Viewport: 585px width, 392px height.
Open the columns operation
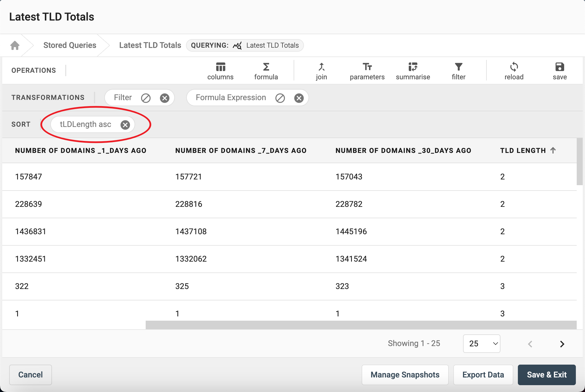(220, 71)
